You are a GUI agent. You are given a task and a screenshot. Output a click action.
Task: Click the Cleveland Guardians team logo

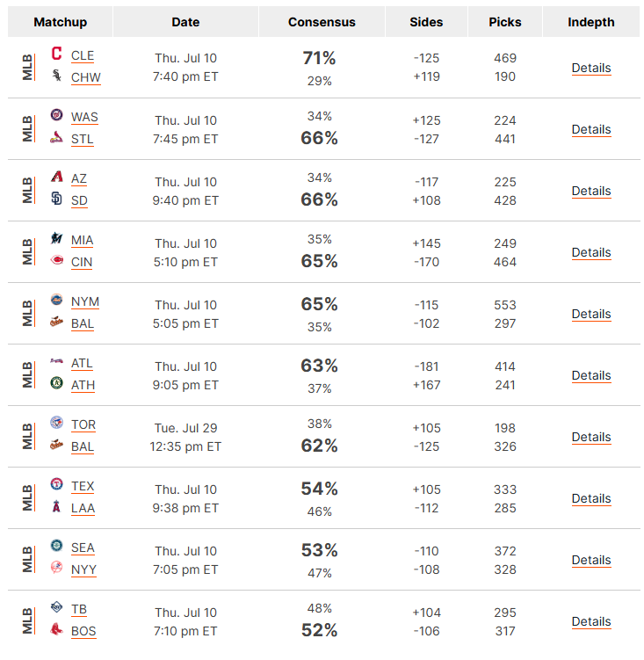tap(56, 54)
